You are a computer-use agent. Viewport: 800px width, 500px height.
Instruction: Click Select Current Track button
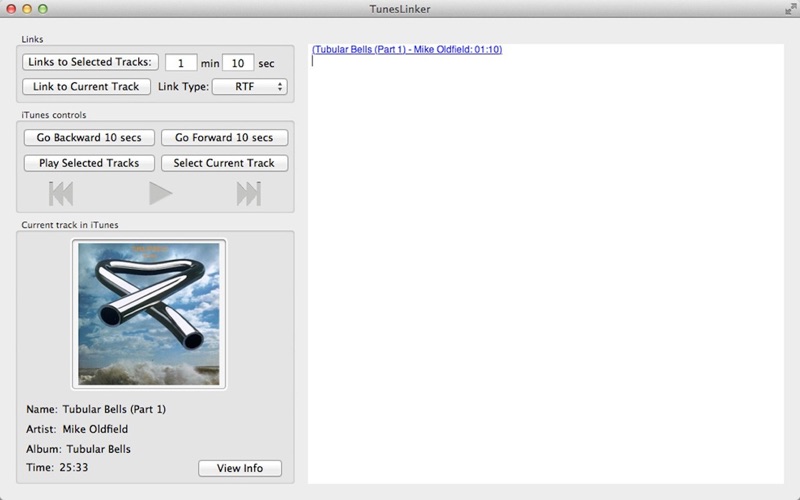(224, 163)
